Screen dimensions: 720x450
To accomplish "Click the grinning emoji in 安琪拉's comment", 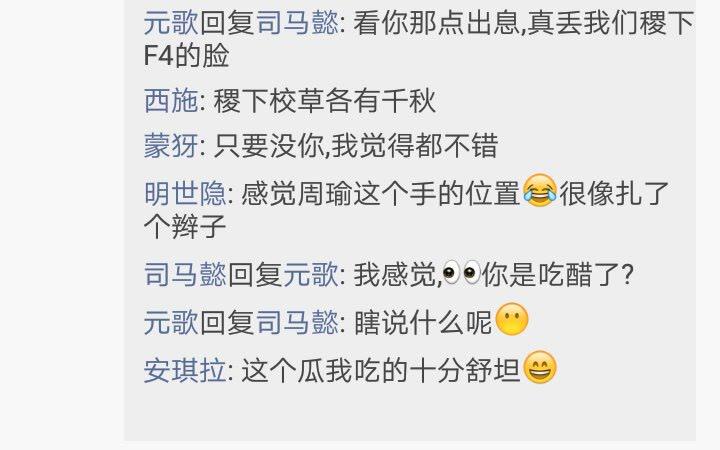I will (x=540, y=366).
